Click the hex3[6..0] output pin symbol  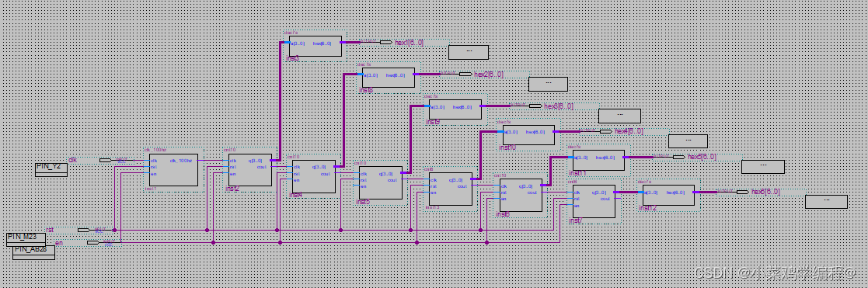[x=535, y=106]
